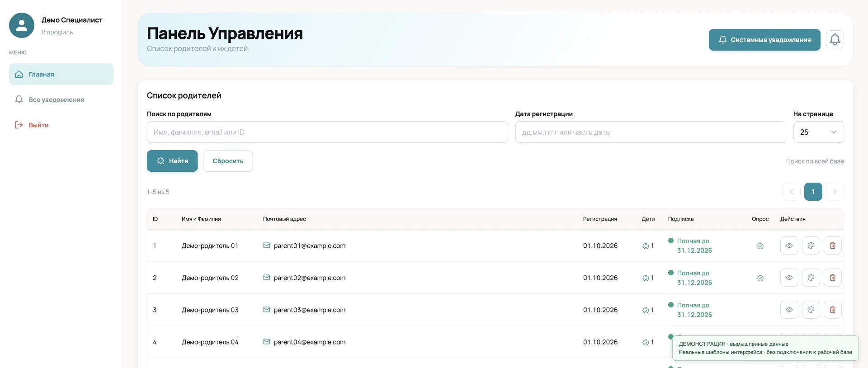The image size is (868, 368).
Task: Open palette action for Демо-родитель 02
Action: 811,278
